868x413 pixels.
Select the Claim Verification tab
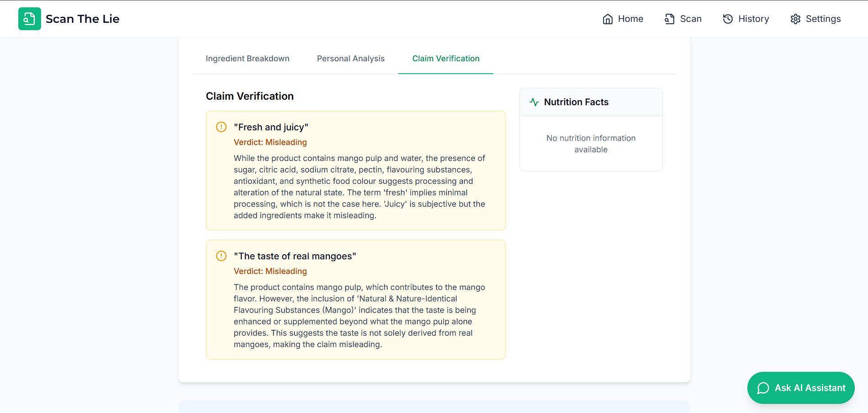click(x=445, y=59)
